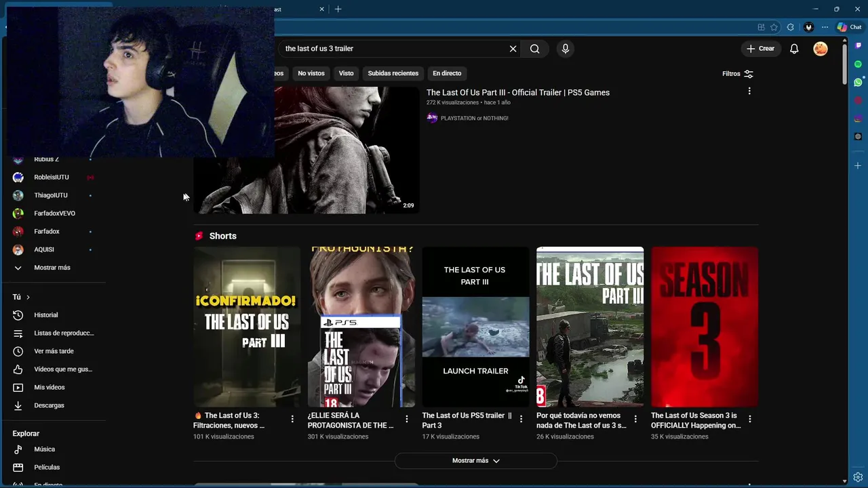This screenshot has width=868, height=488.
Task: Click the page vertical scrollbar thumb
Action: (x=844, y=64)
